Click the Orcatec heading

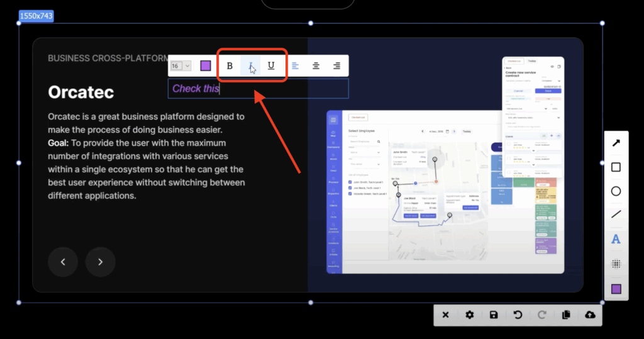pyautogui.click(x=81, y=92)
